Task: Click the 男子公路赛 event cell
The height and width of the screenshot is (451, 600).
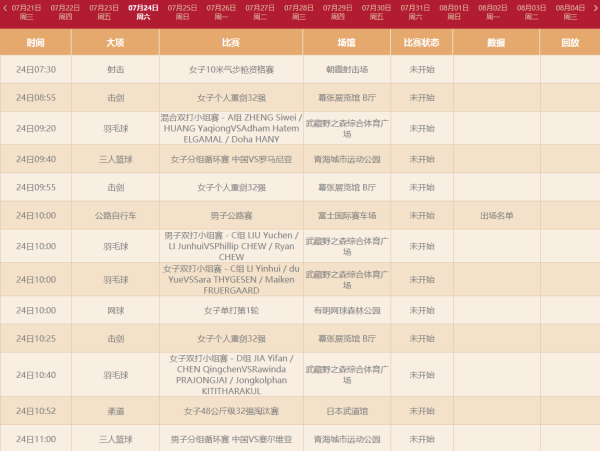Action: (x=231, y=216)
